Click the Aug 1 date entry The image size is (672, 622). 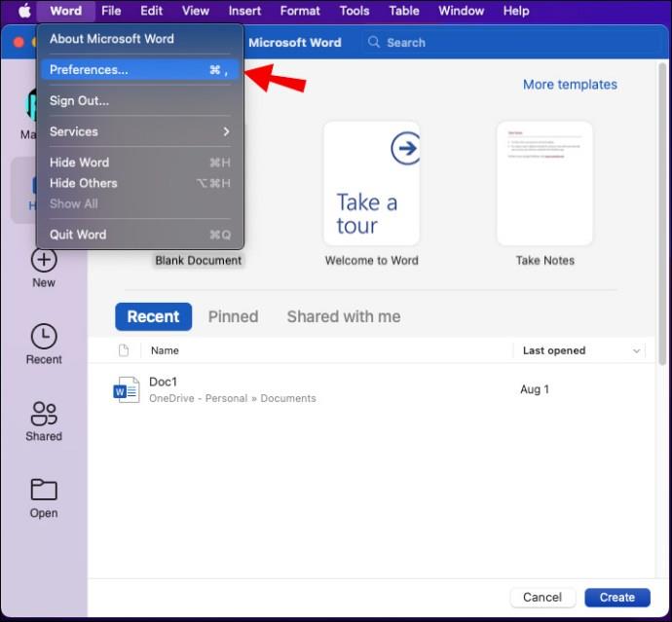coord(535,389)
